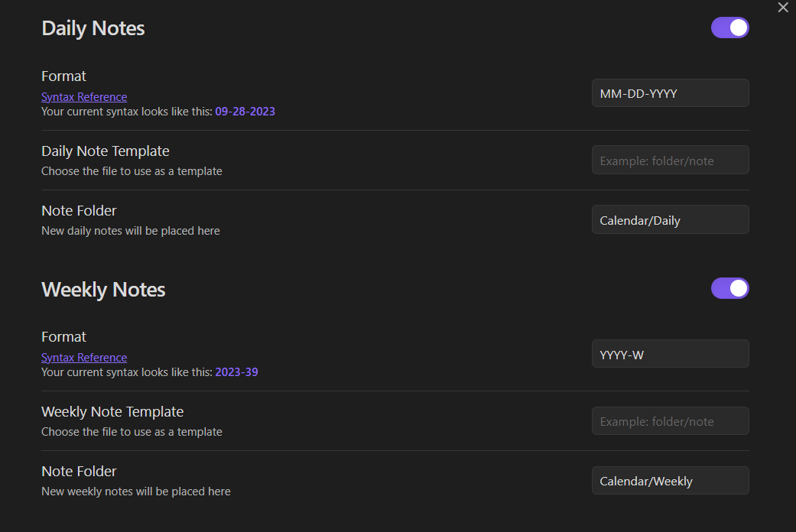This screenshot has height=532, width=796.
Task: Open Syntax Reference link under Weekly Notes
Action: [84, 358]
